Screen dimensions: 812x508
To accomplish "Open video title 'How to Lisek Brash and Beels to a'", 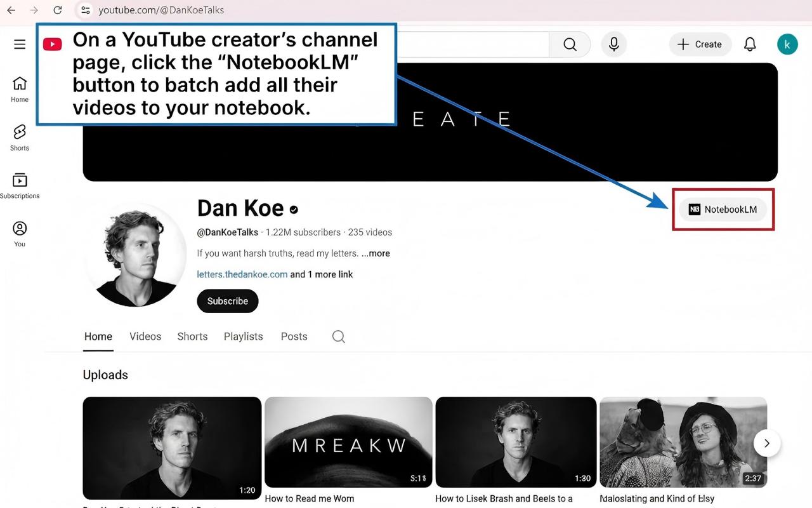I will click(x=504, y=498).
